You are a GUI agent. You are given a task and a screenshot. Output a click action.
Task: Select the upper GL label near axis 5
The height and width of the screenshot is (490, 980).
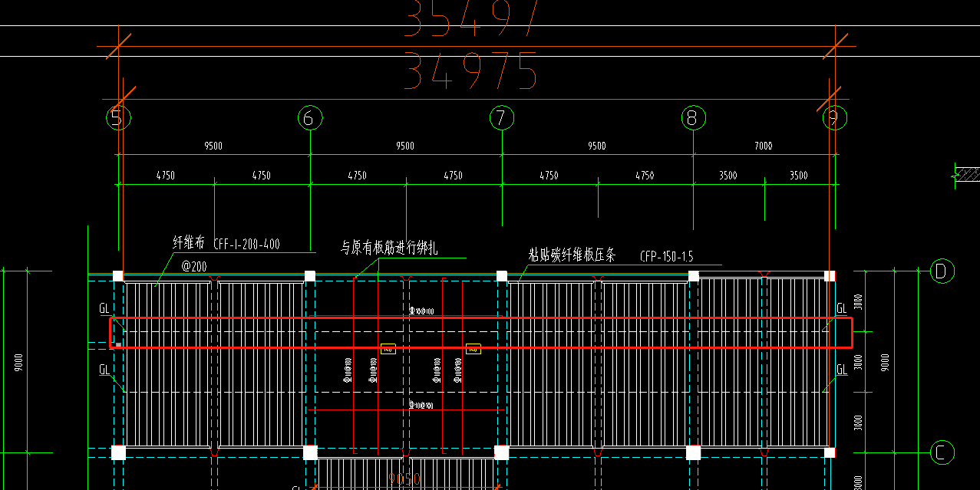[x=104, y=308]
